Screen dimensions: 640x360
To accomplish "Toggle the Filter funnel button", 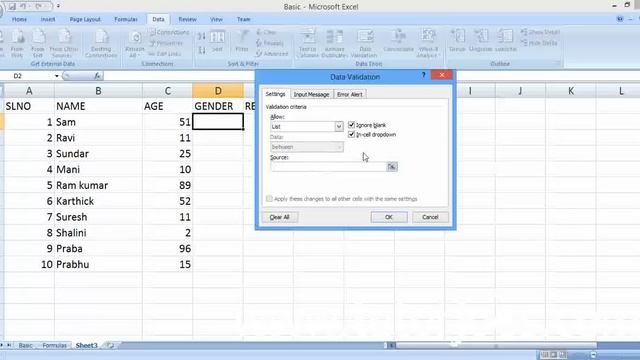I will [242, 41].
